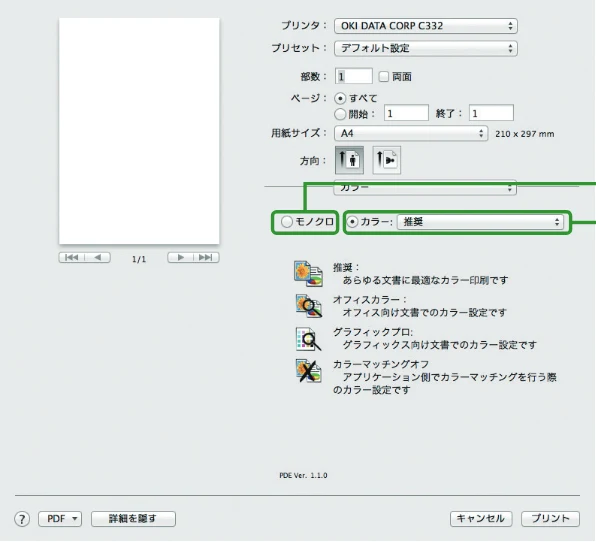
Task: Click 詳細を隠す button
Action: [133, 518]
